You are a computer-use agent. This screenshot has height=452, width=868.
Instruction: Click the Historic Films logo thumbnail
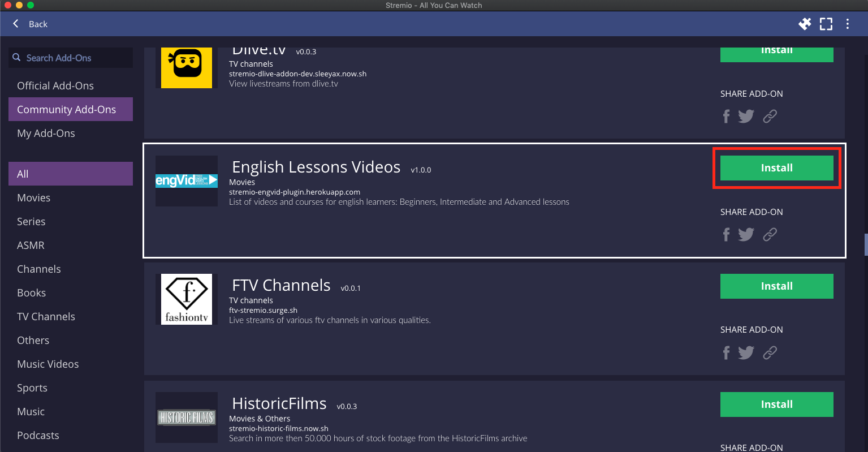pos(187,417)
